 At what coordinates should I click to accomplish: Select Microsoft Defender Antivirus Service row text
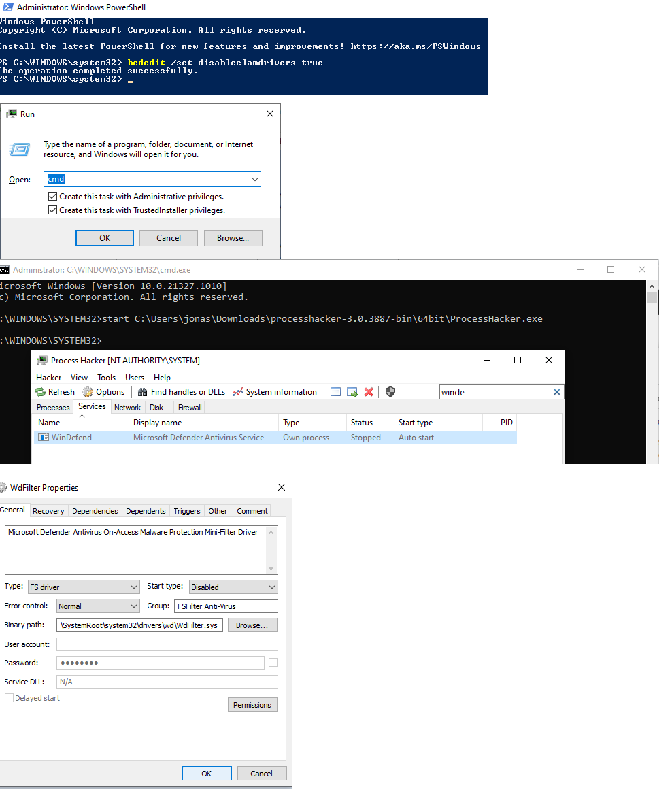point(199,438)
